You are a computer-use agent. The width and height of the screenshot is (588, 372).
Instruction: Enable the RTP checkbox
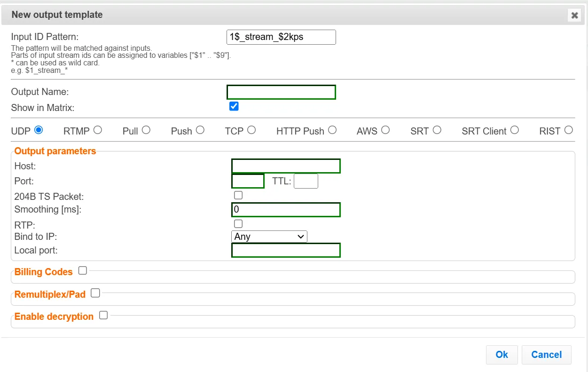coord(238,224)
